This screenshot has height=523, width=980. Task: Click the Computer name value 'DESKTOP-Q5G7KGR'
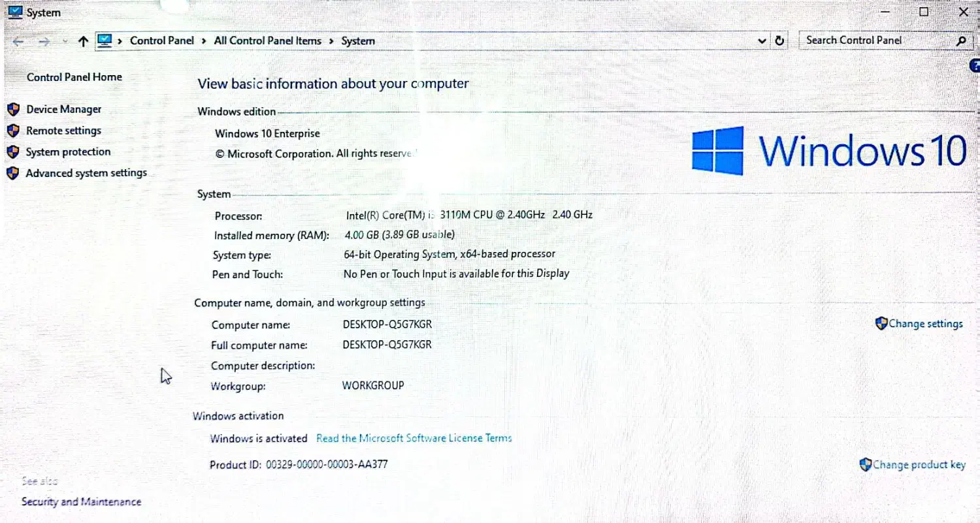[387, 325]
